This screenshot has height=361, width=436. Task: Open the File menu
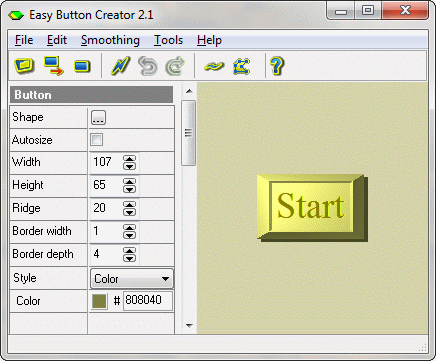click(24, 40)
